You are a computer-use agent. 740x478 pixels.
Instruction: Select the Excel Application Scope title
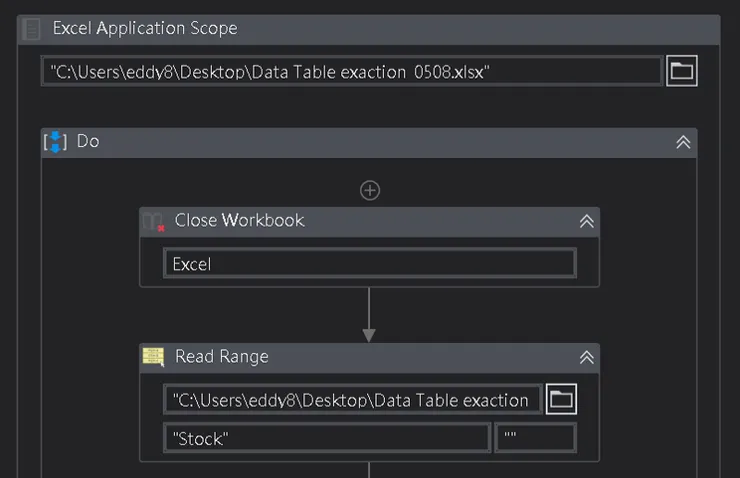tap(145, 28)
